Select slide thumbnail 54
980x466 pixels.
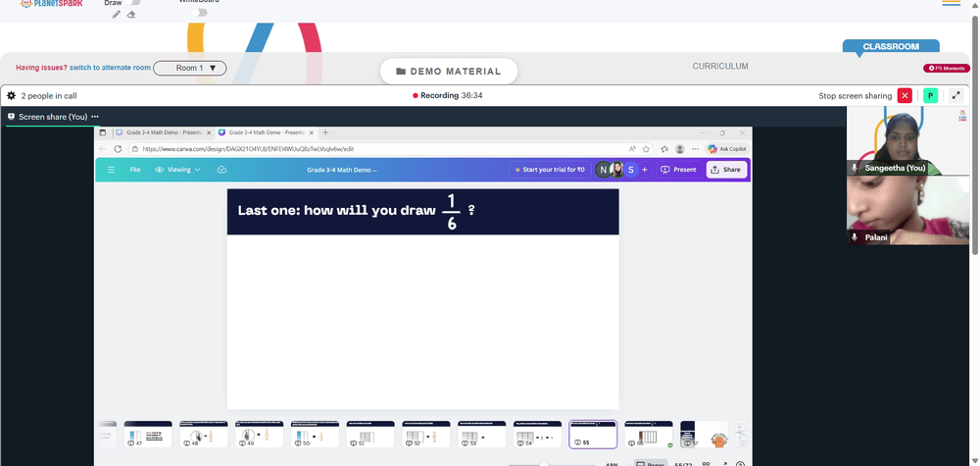click(537, 434)
